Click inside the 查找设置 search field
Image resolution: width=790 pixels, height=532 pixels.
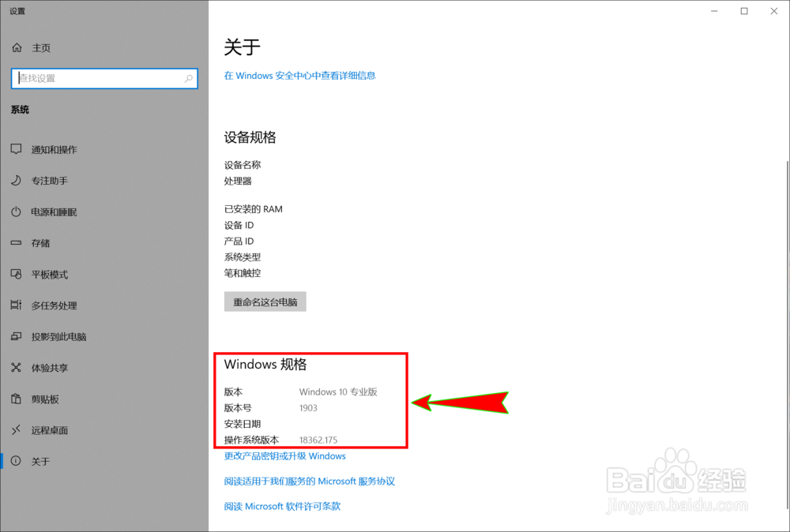(95, 78)
